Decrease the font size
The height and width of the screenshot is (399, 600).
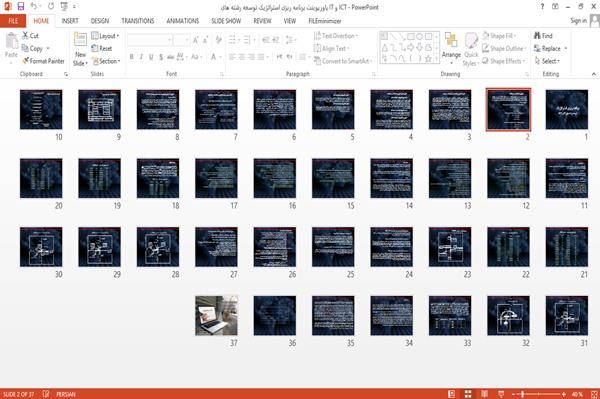tap(206, 39)
